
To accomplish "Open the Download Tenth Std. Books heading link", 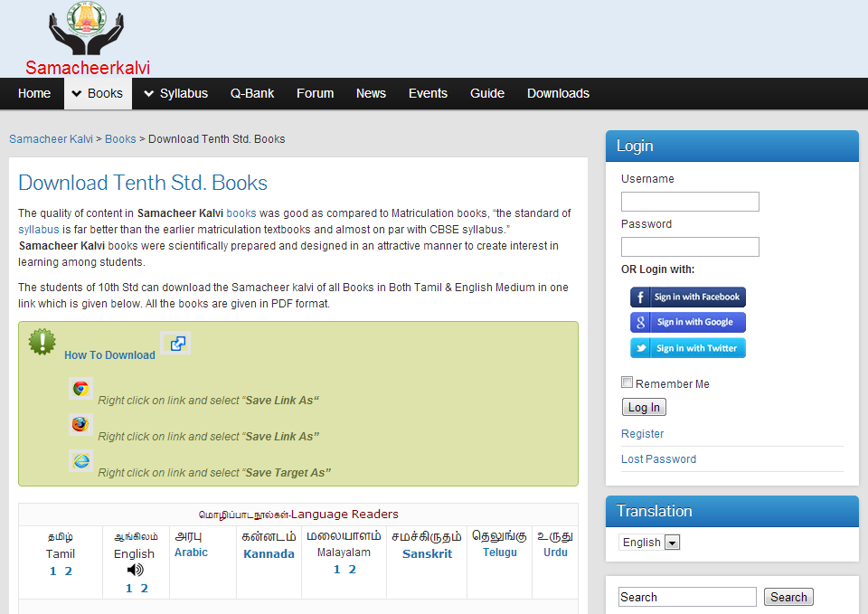I will coord(143,183).
